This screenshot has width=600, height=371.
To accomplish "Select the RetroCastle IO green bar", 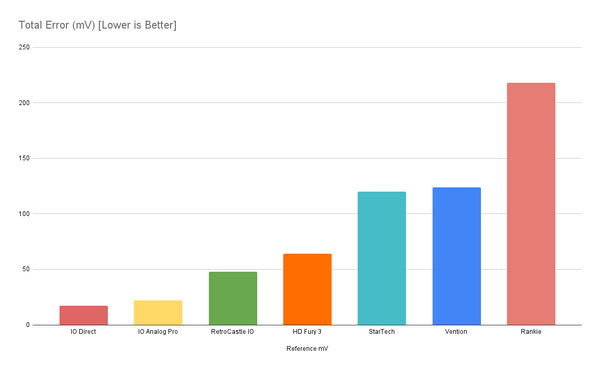I will (x=233, y=298).
